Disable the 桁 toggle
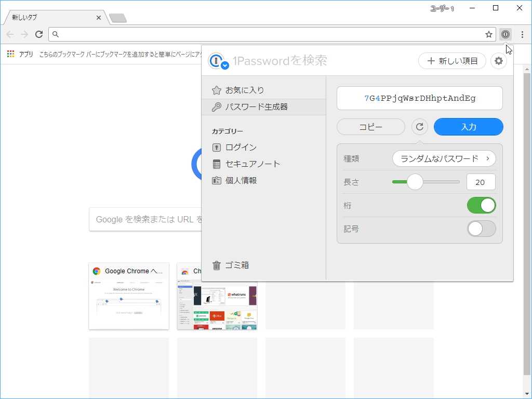 482,205
